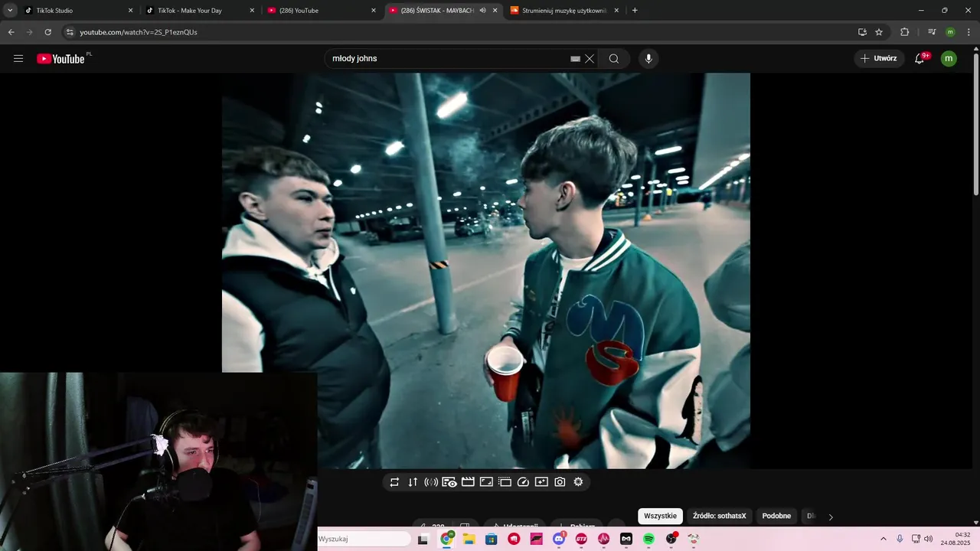Click the search box containing 'młody johns'

click(448, 58)
